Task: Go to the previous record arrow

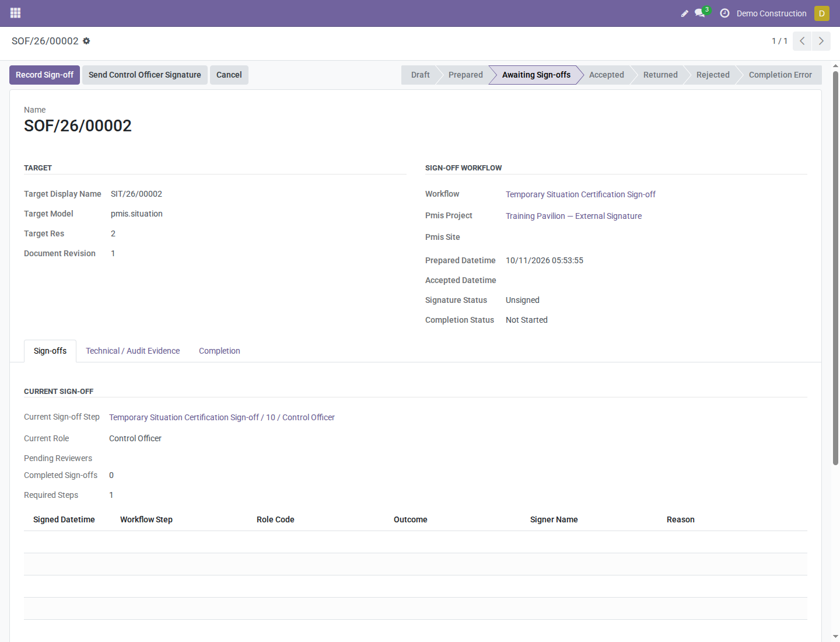Action: (x=802, y=41)
